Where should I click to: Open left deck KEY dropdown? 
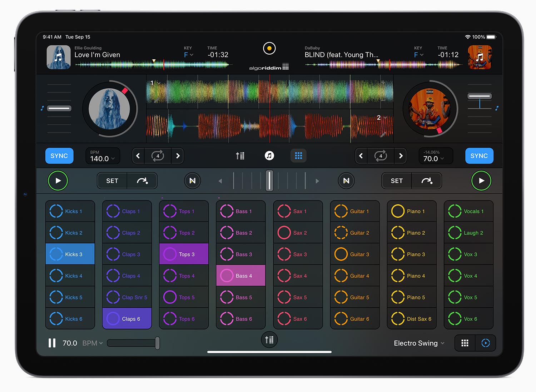click(x=189, y=55)
